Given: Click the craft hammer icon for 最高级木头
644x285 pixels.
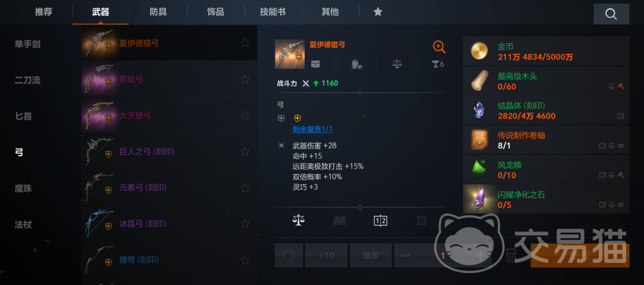Looking at the screenshot, I should coord(621,86).
